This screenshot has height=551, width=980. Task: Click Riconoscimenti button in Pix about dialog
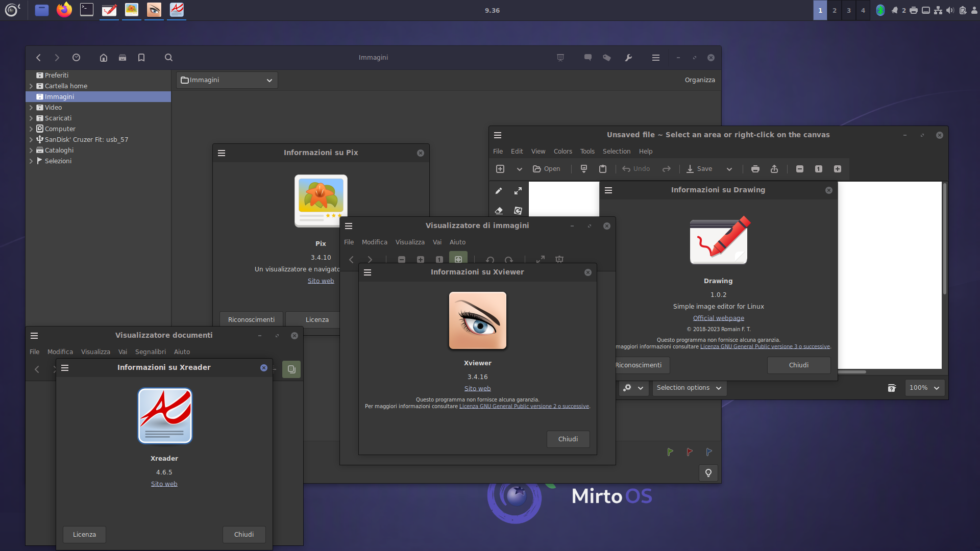[x=251, y=320]
